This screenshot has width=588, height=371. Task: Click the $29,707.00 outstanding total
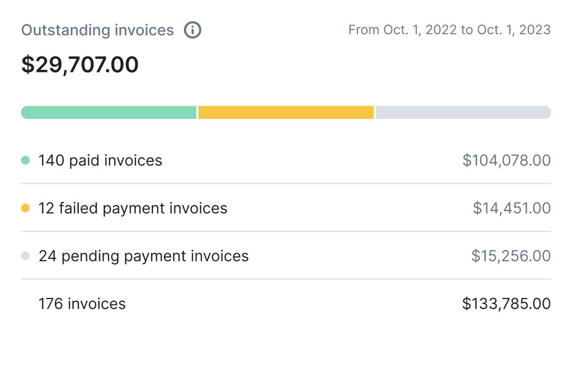pyautogui.click(x=80, y=64)
